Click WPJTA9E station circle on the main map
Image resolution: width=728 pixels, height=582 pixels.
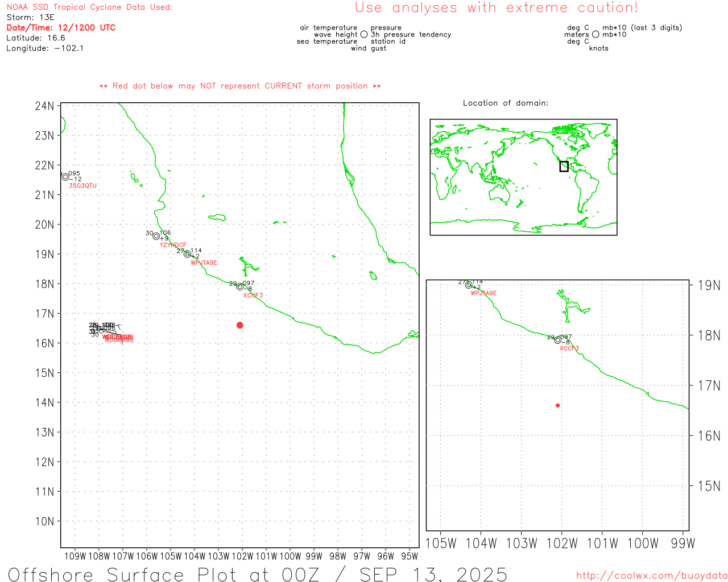tap(187, 254)
